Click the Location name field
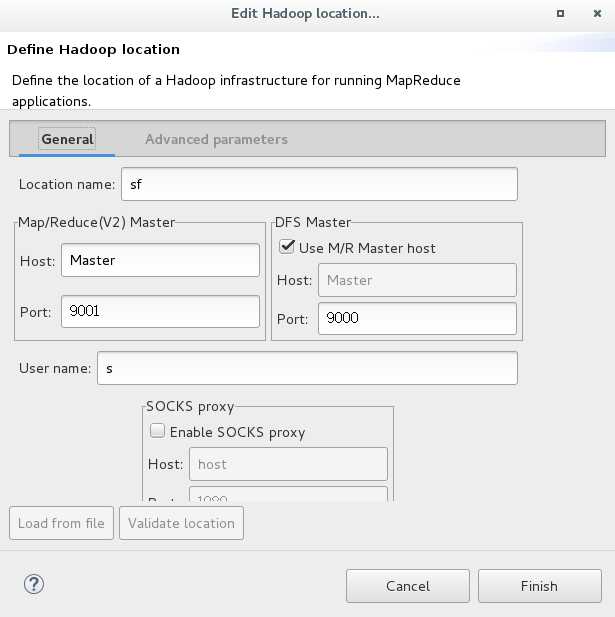This screenshot has height=617, width=615. (x=319, y=184)
